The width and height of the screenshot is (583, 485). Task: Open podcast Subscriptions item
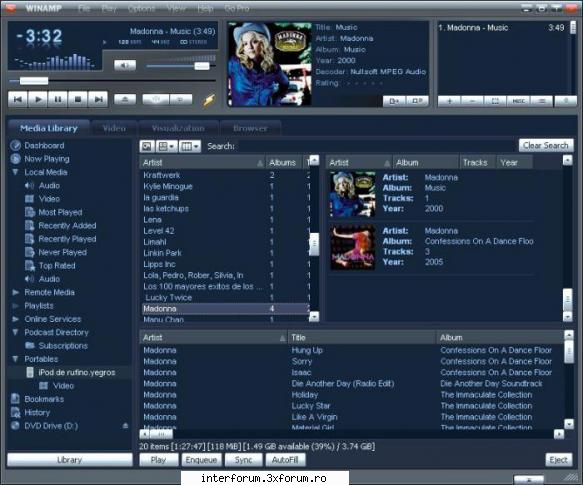point(63,346)
